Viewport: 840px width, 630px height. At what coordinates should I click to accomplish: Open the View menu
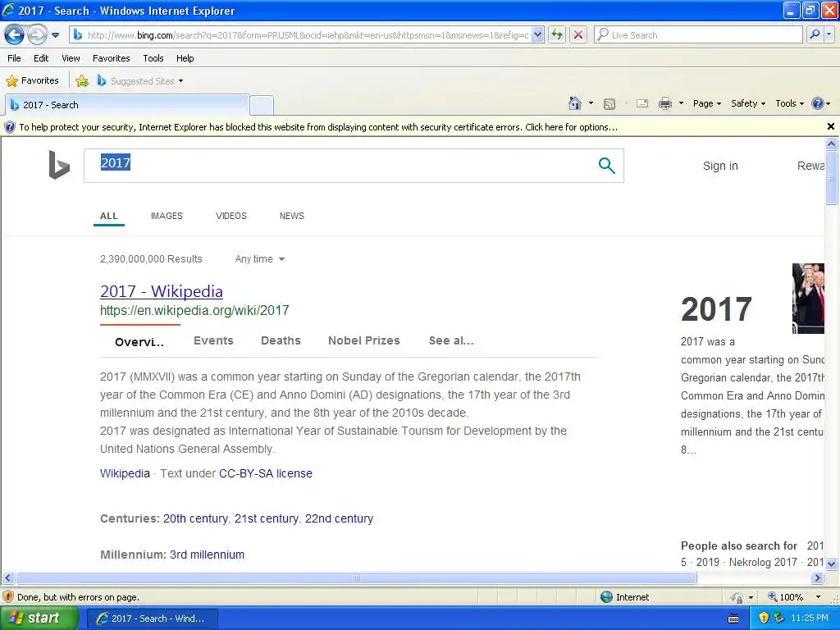coord(71,58)
